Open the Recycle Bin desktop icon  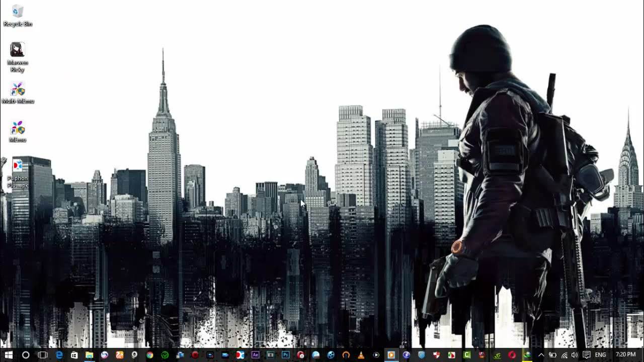18,16
